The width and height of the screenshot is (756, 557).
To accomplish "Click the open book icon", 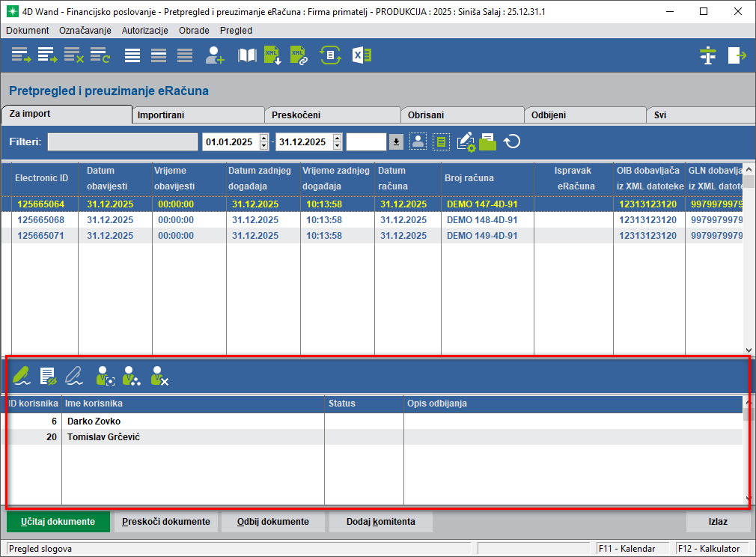I will tap(247, 55).
